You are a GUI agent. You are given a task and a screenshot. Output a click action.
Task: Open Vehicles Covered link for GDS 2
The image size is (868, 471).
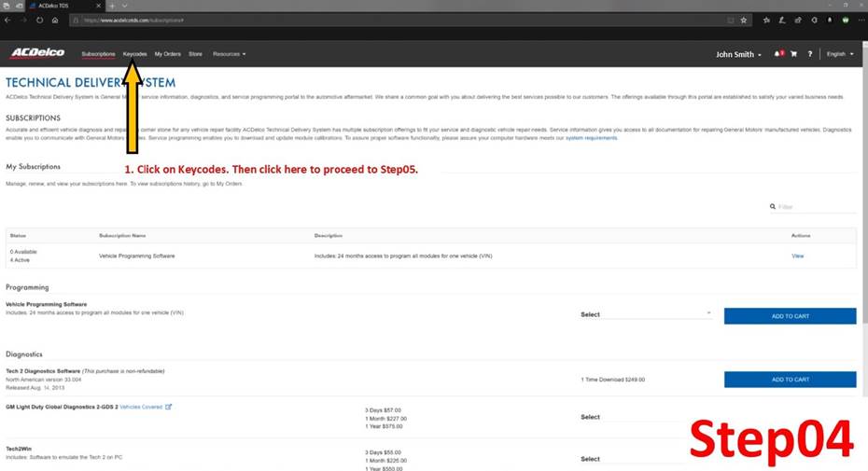(146, 407)
